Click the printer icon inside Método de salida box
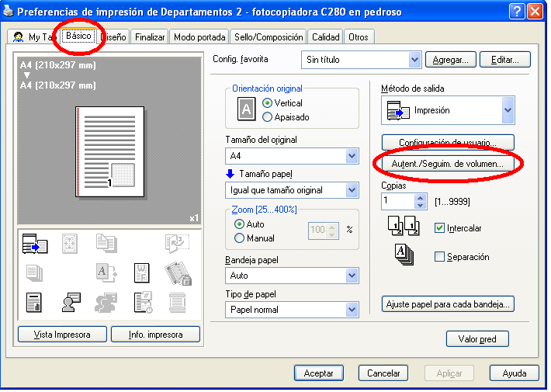551x392 pixels. [398, 110]
